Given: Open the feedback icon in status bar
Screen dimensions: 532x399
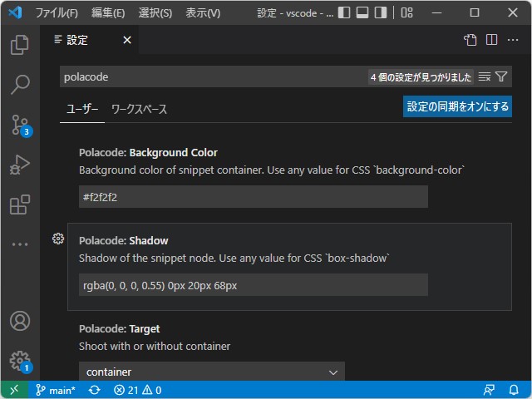Looking at the screenshot, I should click(x=490, y=390).
